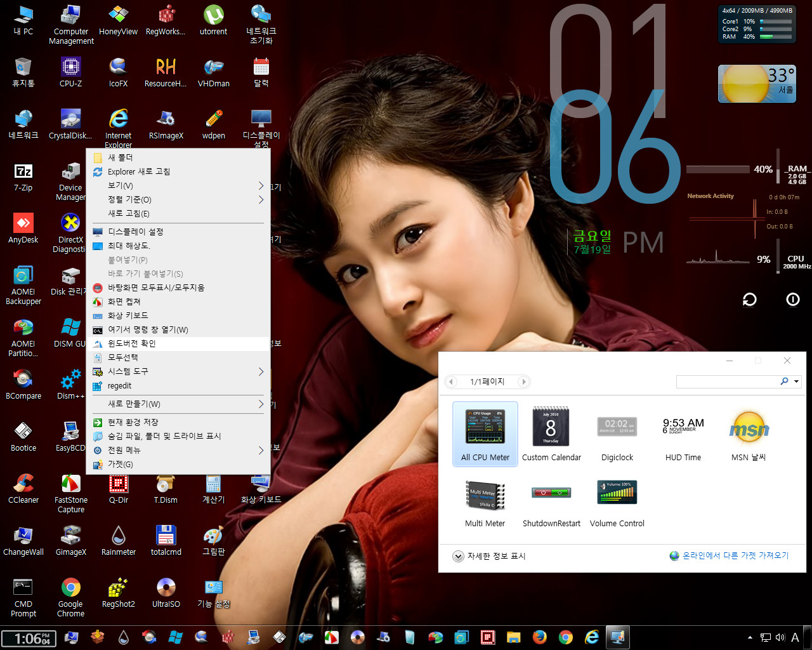This screenshot has height=650, width=812.
Task: Choose Explorer 새로 고침 menu entry
Action: 178,171
